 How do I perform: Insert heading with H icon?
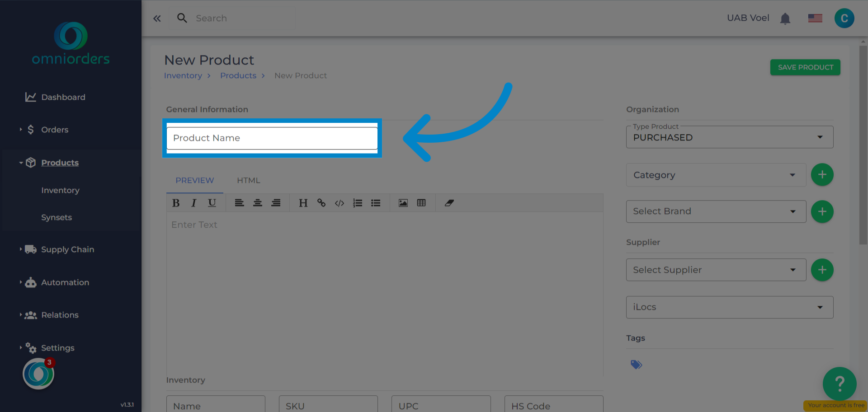[303, 203]
